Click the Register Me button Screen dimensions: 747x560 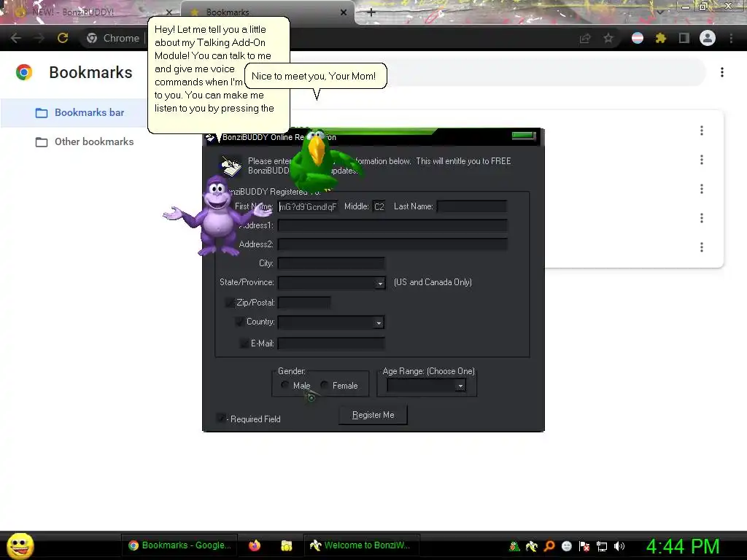(x=373, y=415)
